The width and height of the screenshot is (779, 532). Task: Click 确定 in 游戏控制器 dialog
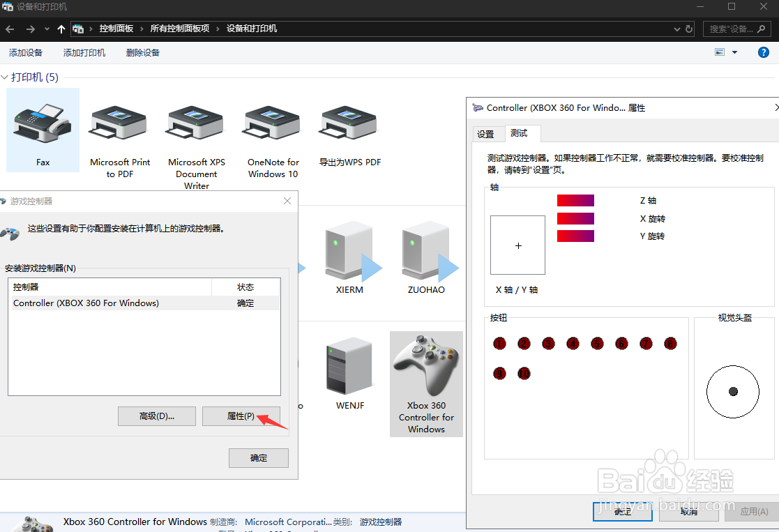pyautogui.click(x=258, y=458)
